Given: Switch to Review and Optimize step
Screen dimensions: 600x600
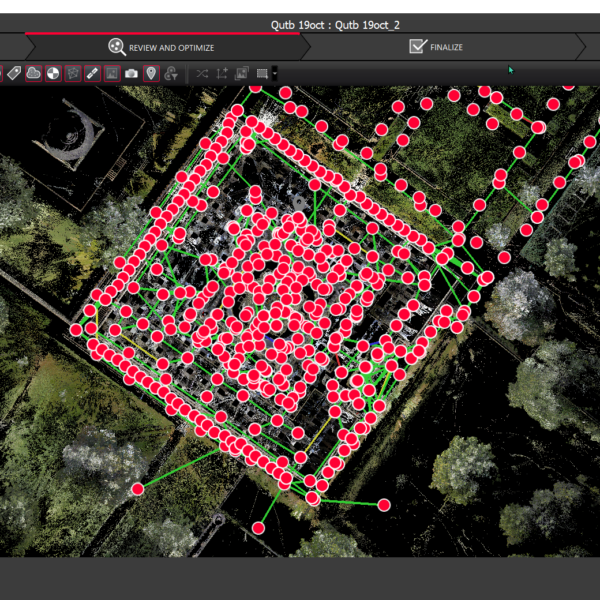Looking at the screenshot, I should click(170, 47).
